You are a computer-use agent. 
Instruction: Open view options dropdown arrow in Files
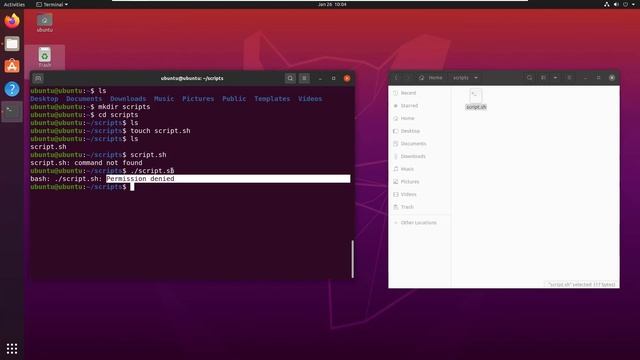(555, 78)
